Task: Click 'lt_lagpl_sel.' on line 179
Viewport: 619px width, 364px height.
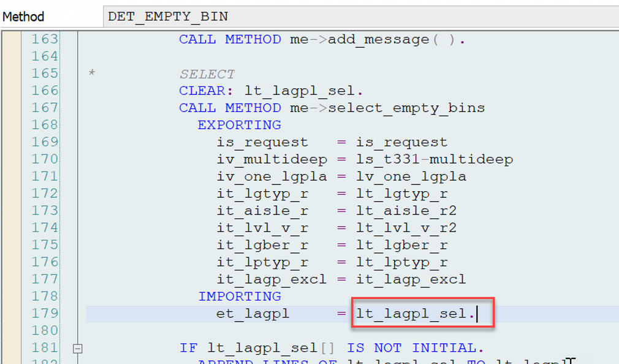Action: click(x=416, y=314)
